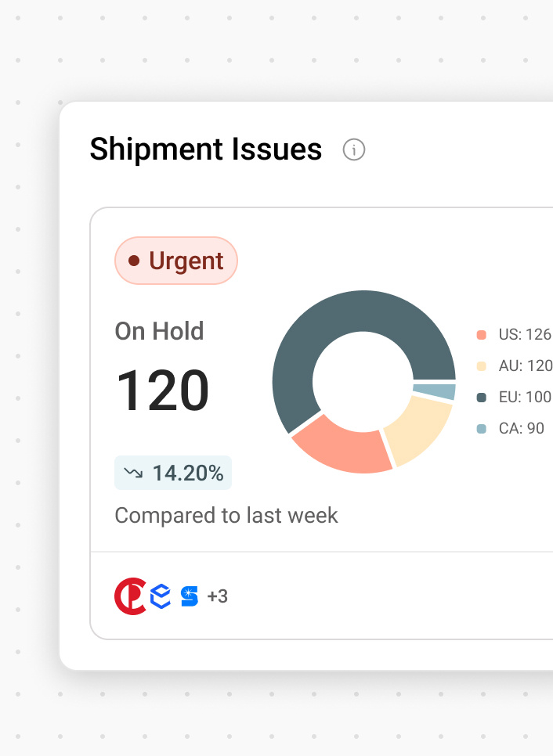Show the +3 additional carriers
The image size is (553, 756).
(218, 597)
